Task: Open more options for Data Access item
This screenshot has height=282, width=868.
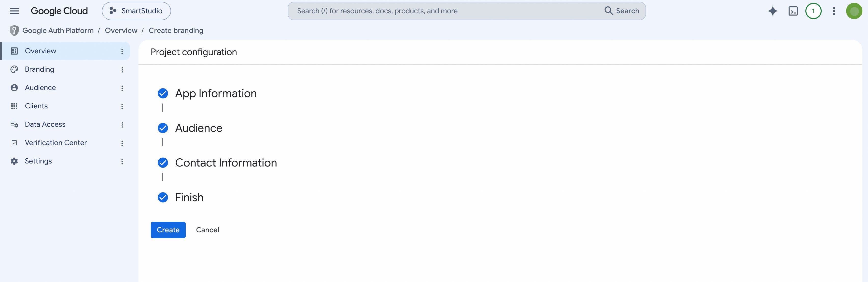Action: click(122, 125)
